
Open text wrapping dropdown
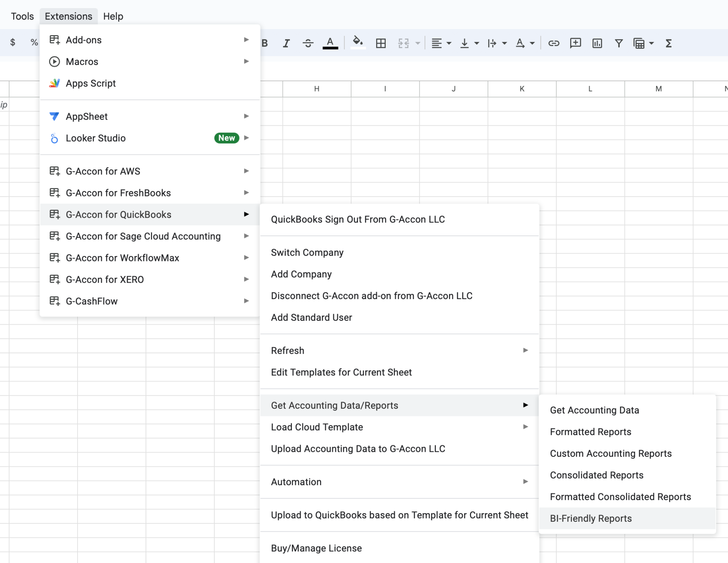(497, 43)
